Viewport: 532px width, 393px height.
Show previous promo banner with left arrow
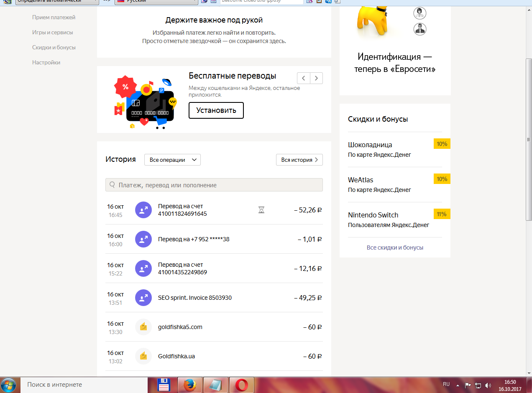(x=303, y=78)
